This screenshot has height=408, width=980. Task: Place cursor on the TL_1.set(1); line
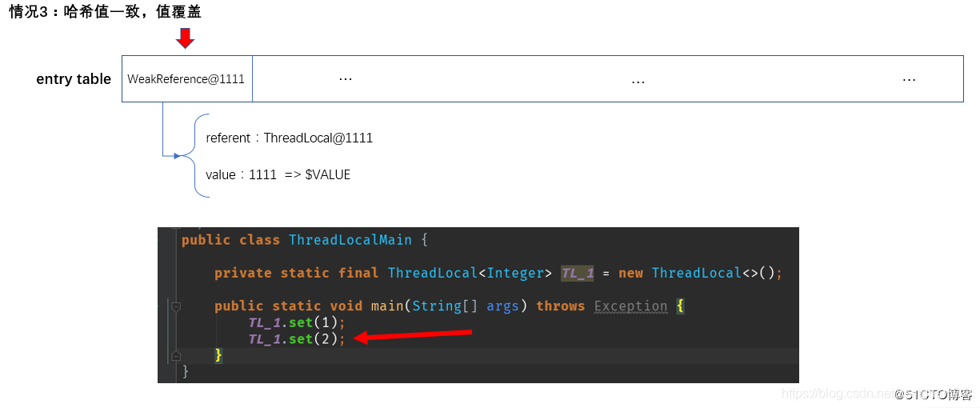coord(296,322)
